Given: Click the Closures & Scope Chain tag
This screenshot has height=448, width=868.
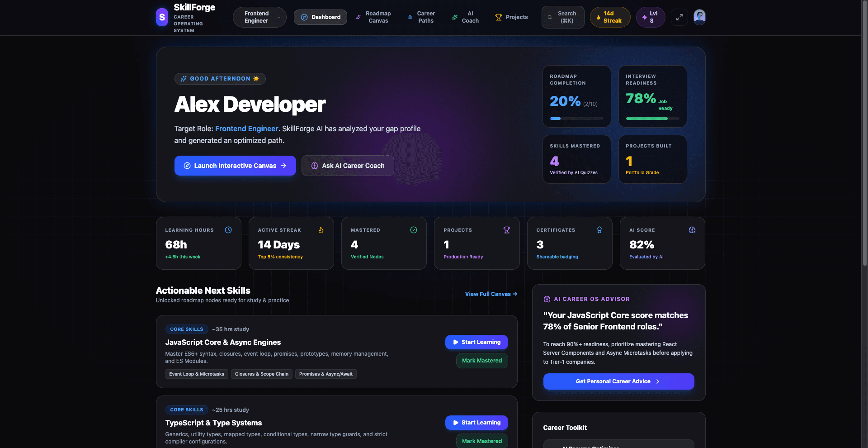Looking at the screenshot, I should tap(262, 374).
